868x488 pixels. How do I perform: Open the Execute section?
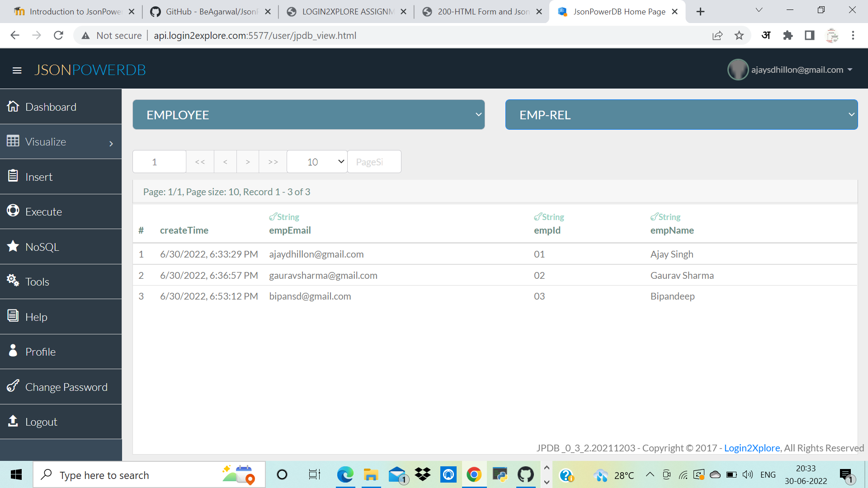[x=44, y=211]
